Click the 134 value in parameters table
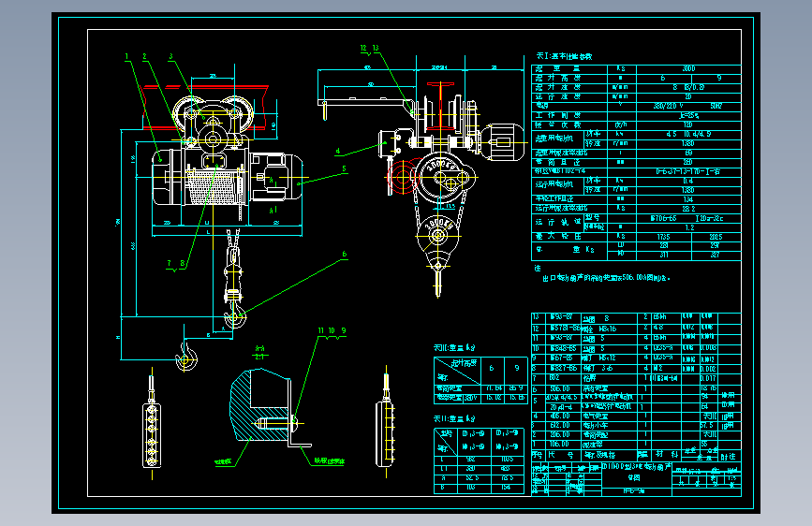The height and width of the screenshot is (526, 812). point(688,199)
